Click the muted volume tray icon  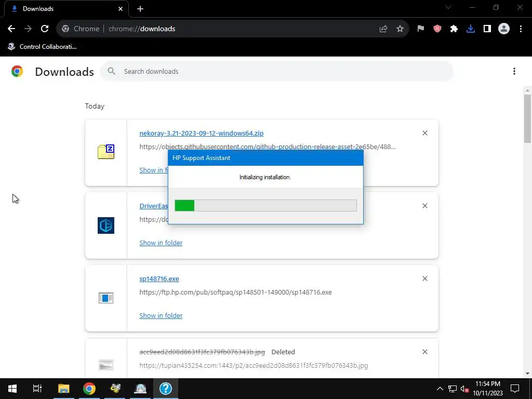(464, 389)
